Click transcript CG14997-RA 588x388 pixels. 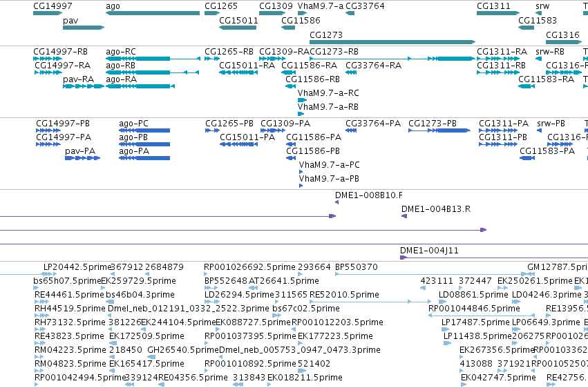point(63,66)
